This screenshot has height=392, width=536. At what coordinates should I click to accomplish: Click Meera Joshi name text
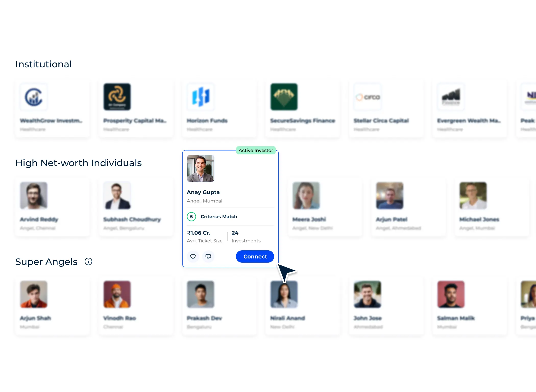click(309, 219)
